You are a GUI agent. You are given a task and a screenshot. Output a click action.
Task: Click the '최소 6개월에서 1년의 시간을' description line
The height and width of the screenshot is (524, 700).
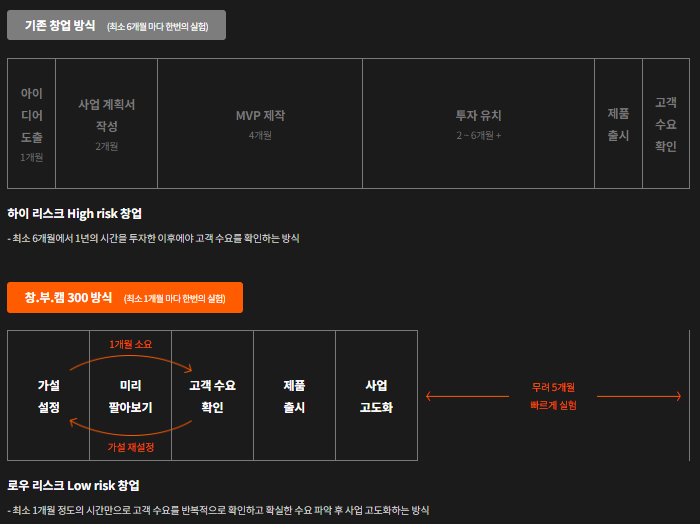tap(154, 238)
